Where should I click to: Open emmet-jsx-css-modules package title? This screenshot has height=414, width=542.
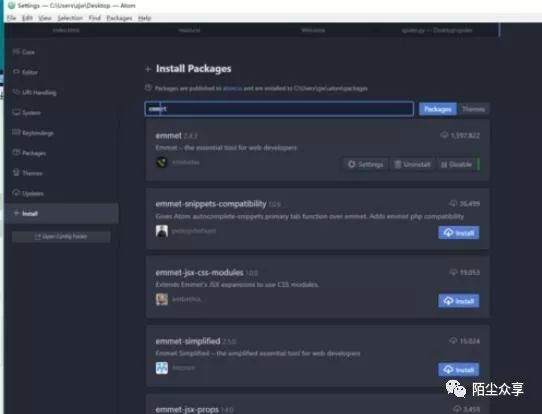(x=199, y=273)
